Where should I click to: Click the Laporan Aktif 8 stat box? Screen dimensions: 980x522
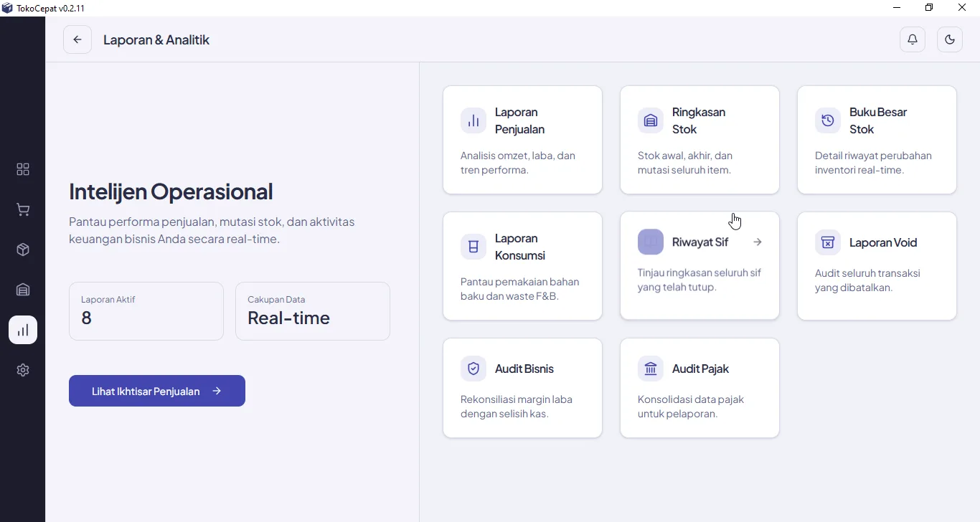(146, 311)
